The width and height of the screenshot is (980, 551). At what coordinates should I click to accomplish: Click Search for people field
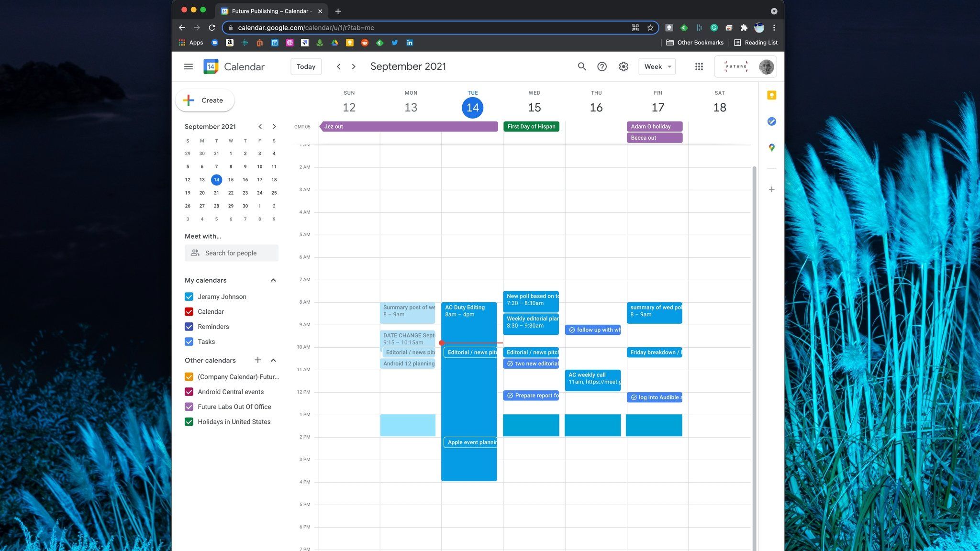(x=232, y=253)
